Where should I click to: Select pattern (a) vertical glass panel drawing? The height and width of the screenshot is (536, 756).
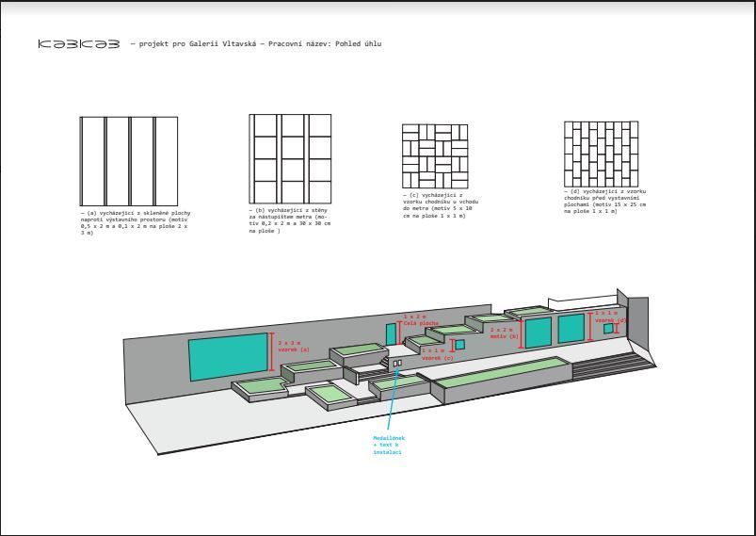tap(128, 161)
